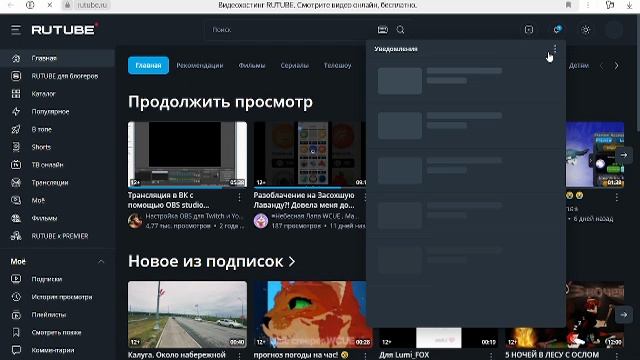Open Трансляция в ВК с помощью OBS title
The width and height of the screenshot is (640, 360).
(x=169, y=200)
